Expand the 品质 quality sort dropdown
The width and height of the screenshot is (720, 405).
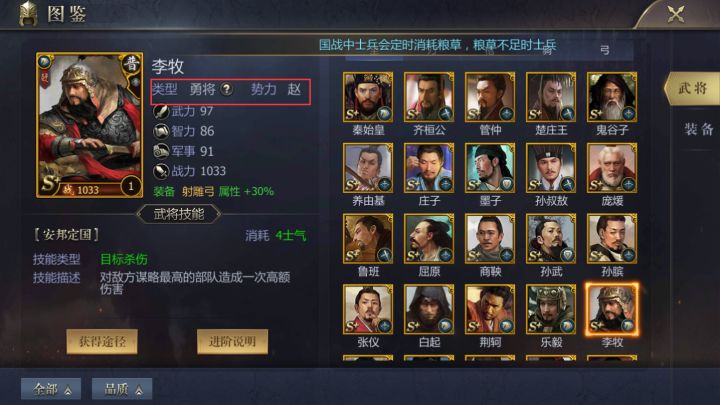tap(122, 389)
